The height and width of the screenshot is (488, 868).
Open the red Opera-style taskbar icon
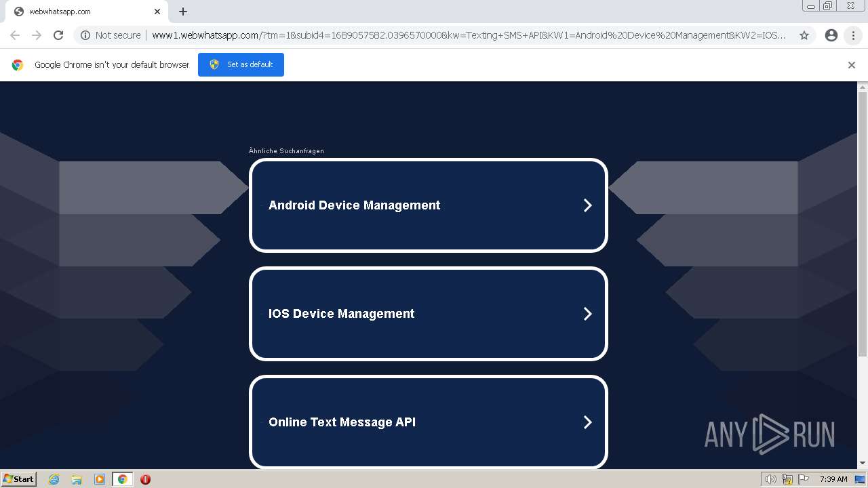point(145,479)
